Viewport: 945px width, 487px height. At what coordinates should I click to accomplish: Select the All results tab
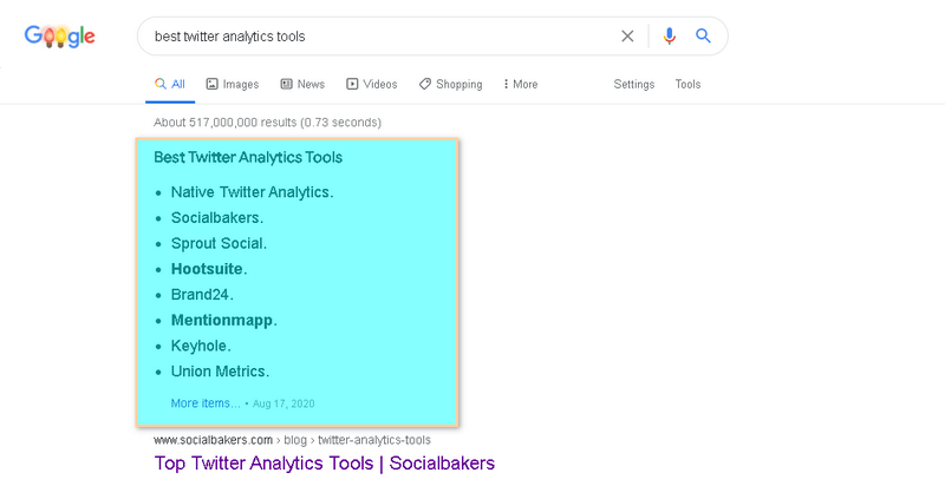click(170, 84)
